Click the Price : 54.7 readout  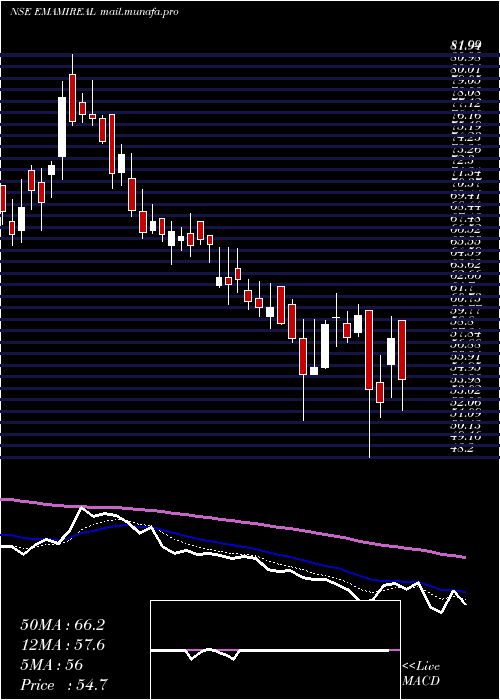tap(64, 685)
